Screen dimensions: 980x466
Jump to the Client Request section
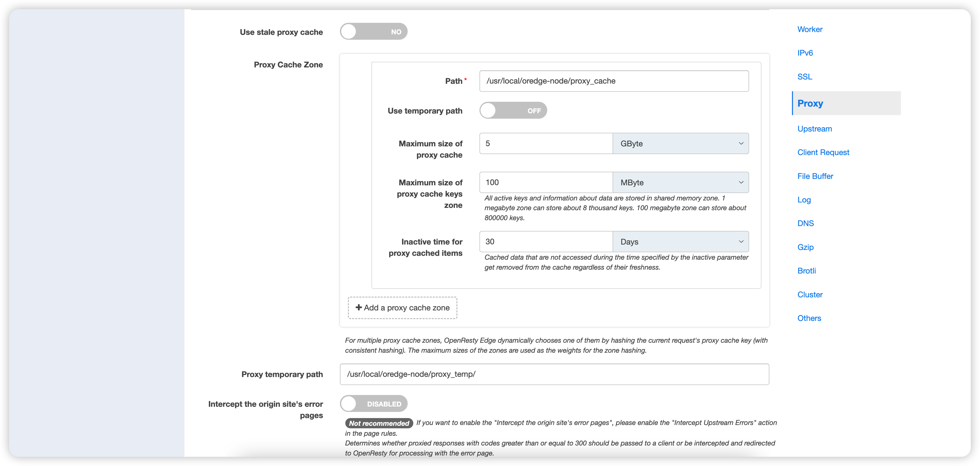823,153
